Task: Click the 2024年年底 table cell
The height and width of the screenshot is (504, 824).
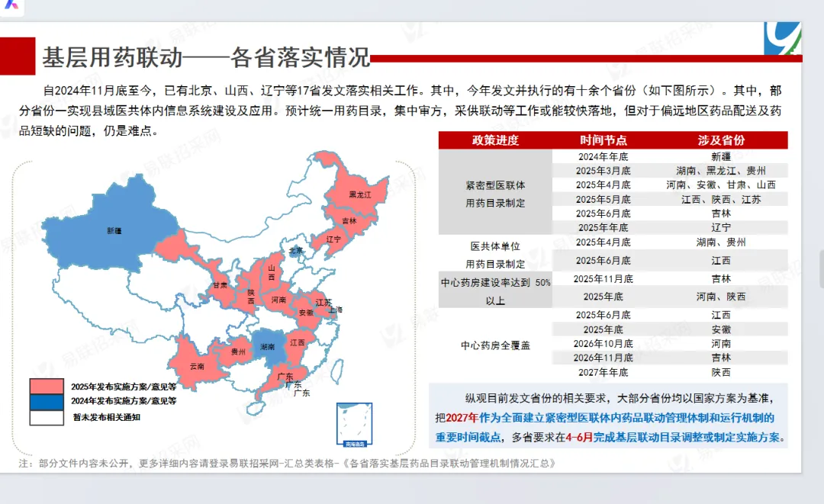Action: pyautogui.click(x=604, y=156)
